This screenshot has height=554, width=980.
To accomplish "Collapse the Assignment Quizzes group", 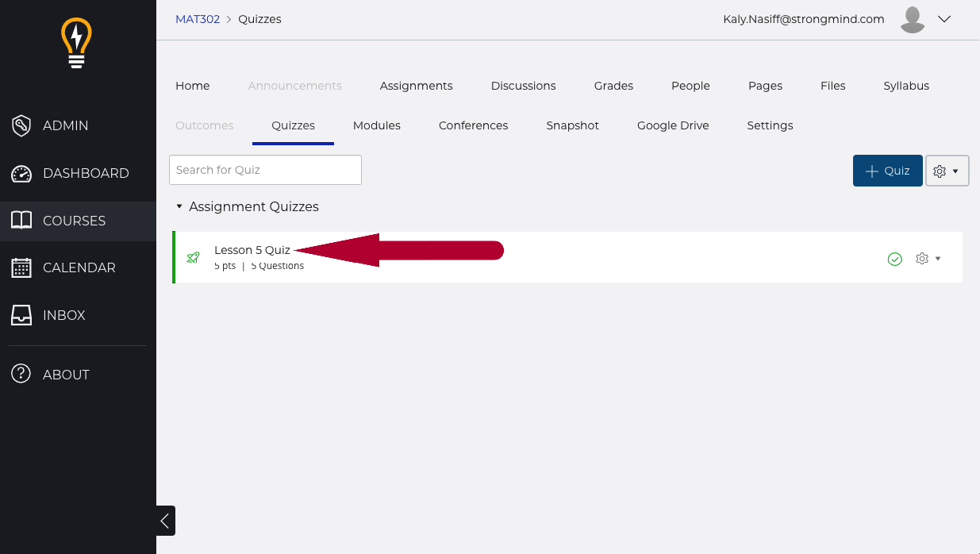I will point(179,206).
